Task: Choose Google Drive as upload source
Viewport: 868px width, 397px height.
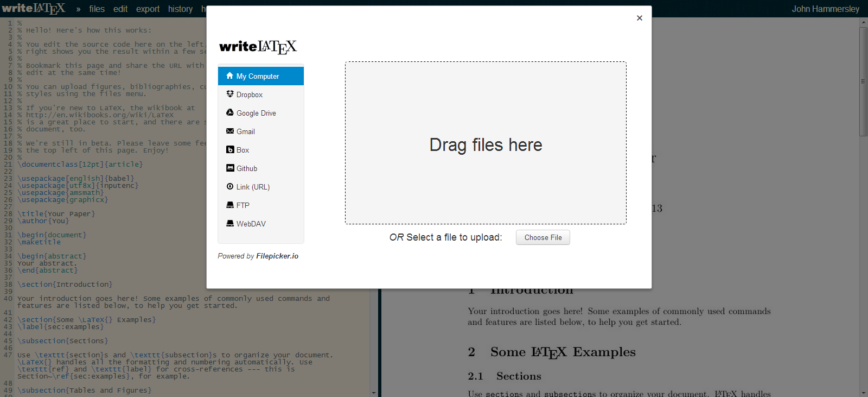Action: (261, 113)
